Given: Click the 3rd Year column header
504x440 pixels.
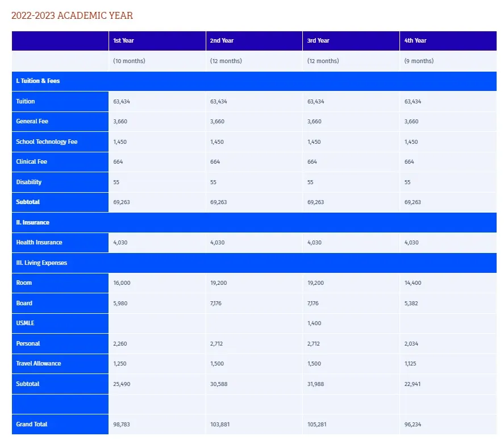Looking at the screenshot, I should click(x=318, y=41).
